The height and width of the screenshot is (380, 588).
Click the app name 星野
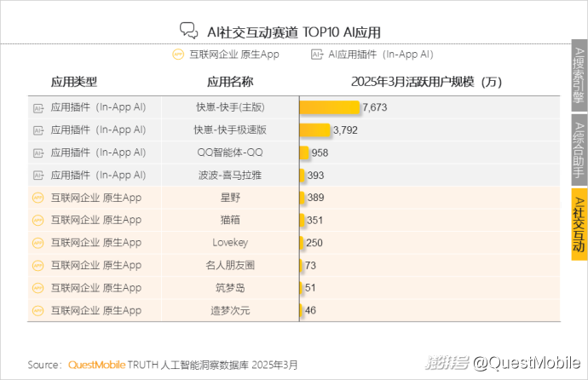pyautogui.click(x=230, y=198)
